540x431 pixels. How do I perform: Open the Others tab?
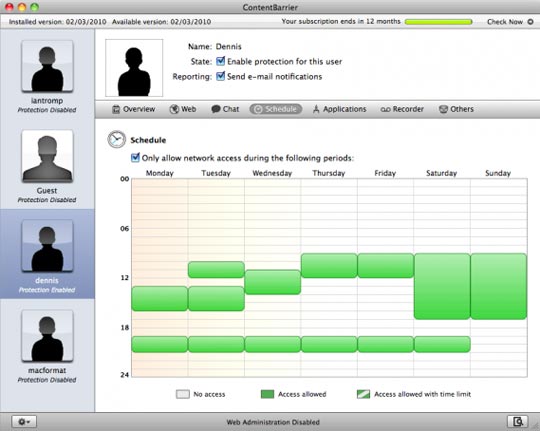[x=456, y=109]
